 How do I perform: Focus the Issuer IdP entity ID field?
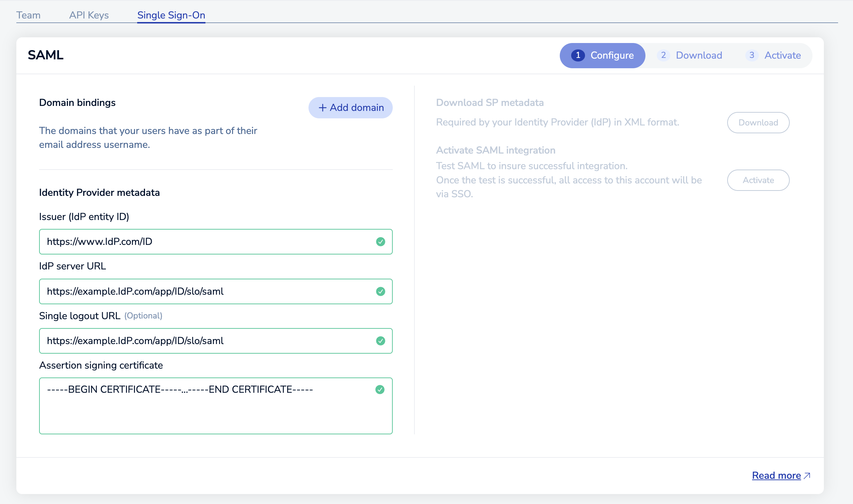tap(206, 242)
